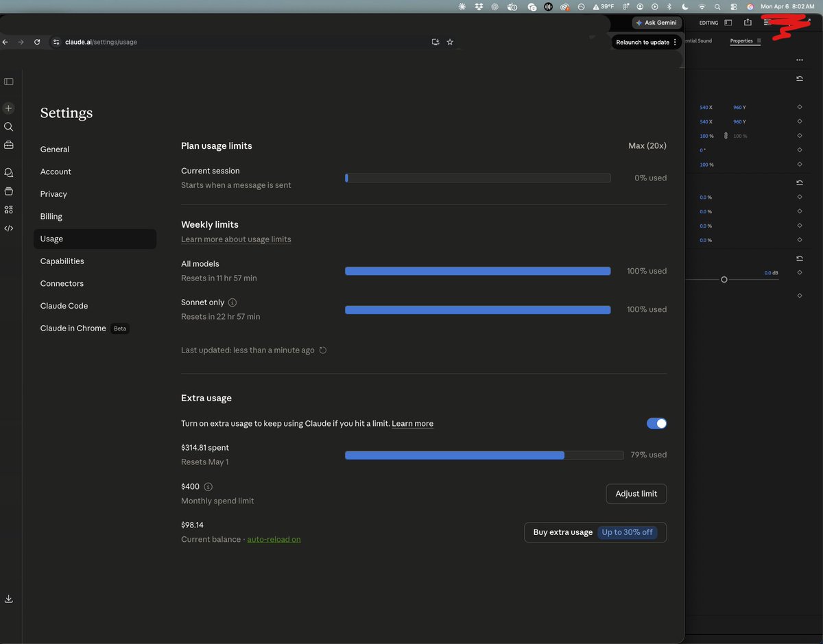Open the Relaunch to update three-dots menu
Image resolution: width=823 pixels, height=644 pixels.
(675, 42)
